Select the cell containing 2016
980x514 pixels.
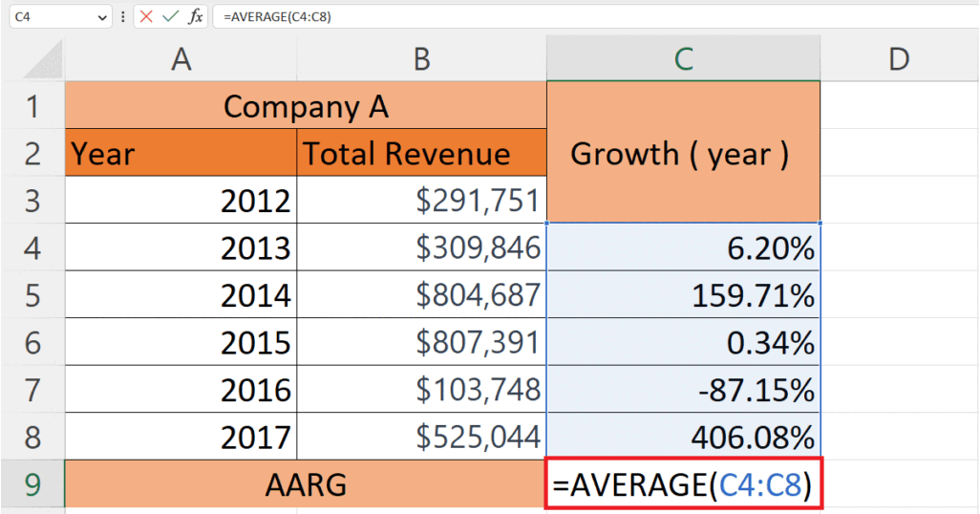(x=181, y=390)
